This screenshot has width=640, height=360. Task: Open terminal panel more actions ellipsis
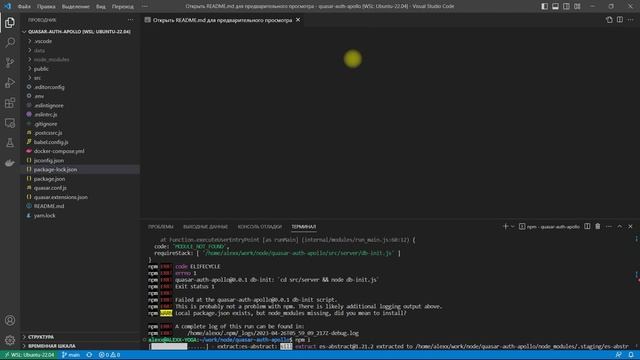click(609, 227)
